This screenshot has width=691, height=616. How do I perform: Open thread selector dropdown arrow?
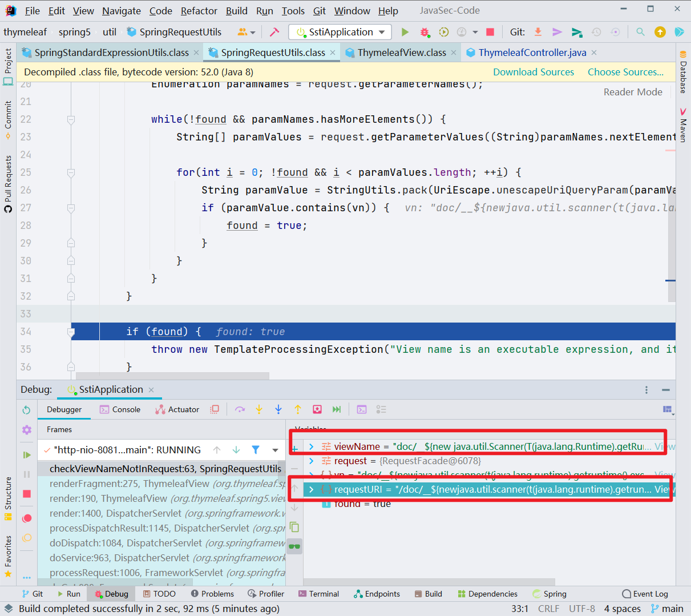pyautogui.click(x=275, y=450)
